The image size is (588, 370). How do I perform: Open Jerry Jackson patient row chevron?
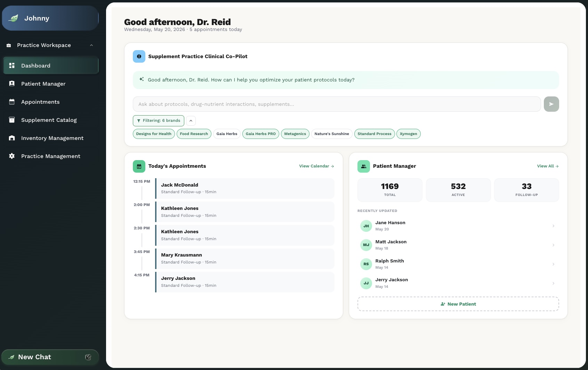pyautogui.click(x=553, y=283)
